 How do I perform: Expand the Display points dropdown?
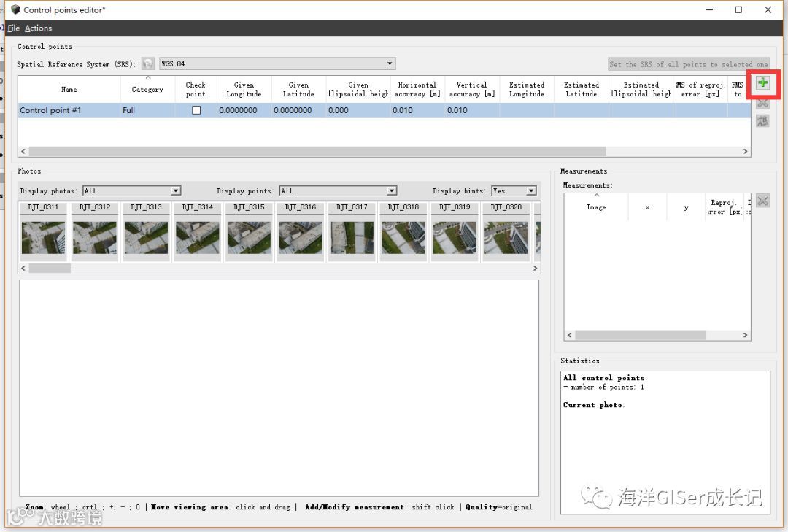coord(339,190)
